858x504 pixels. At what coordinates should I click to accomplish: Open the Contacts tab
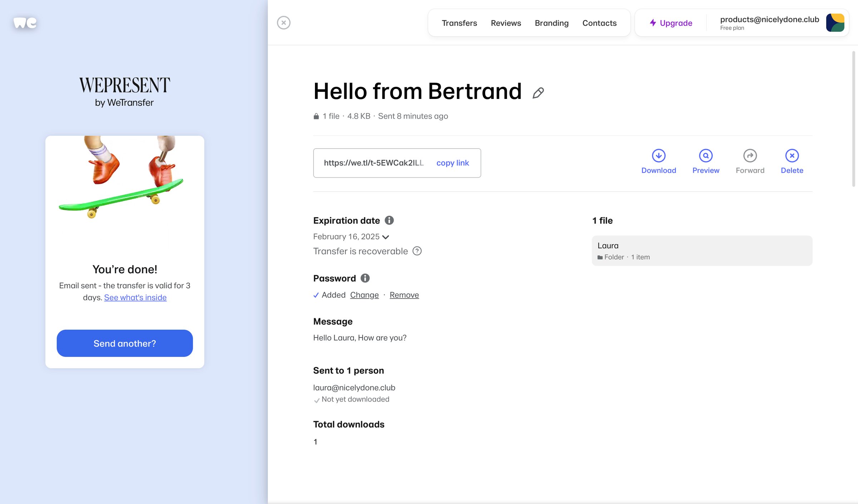[x=600, y=23]
